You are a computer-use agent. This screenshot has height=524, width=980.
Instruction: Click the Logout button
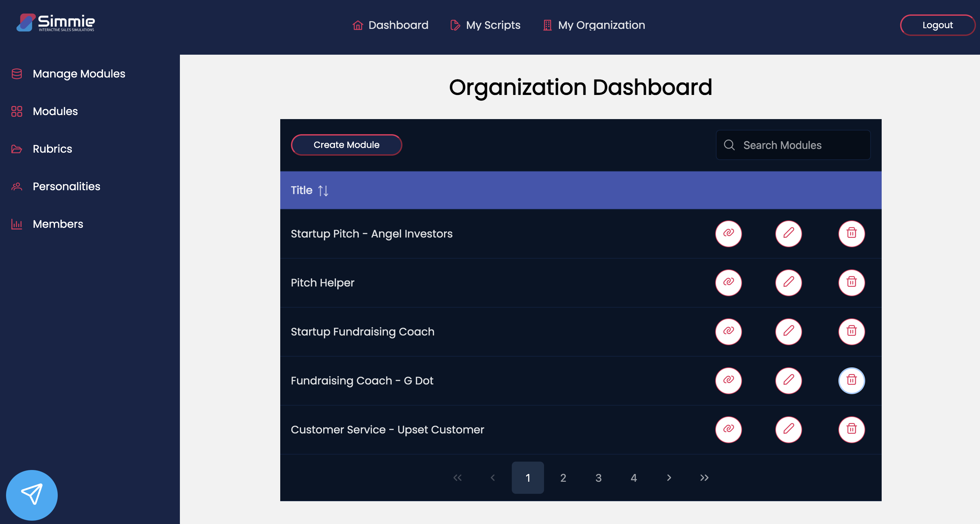(937, 24)
